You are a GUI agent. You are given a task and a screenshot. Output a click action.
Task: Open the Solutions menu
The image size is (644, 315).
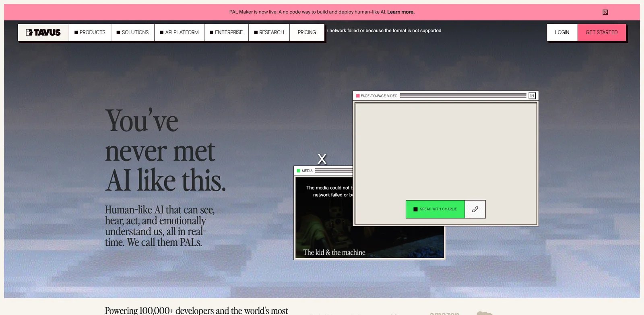(x=132, y=33)
